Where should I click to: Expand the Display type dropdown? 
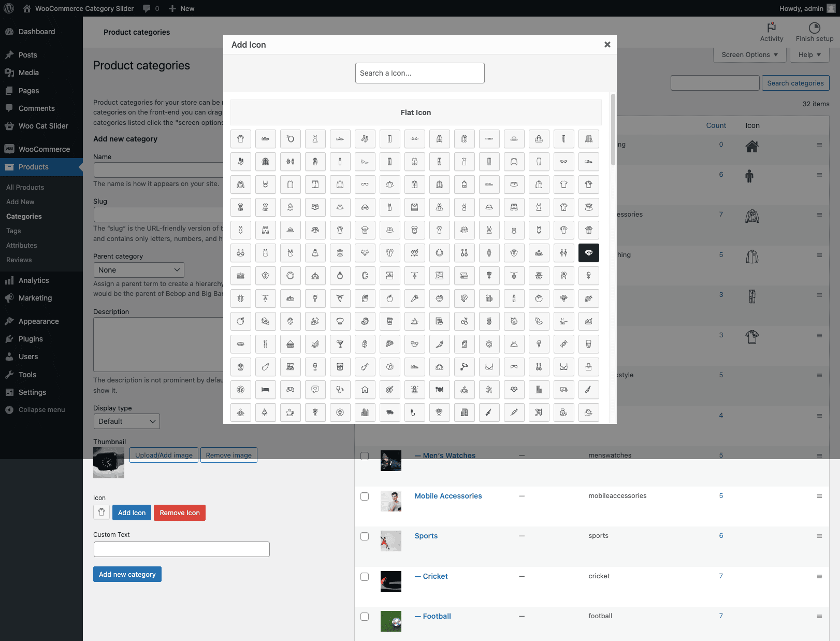(126, 421)
